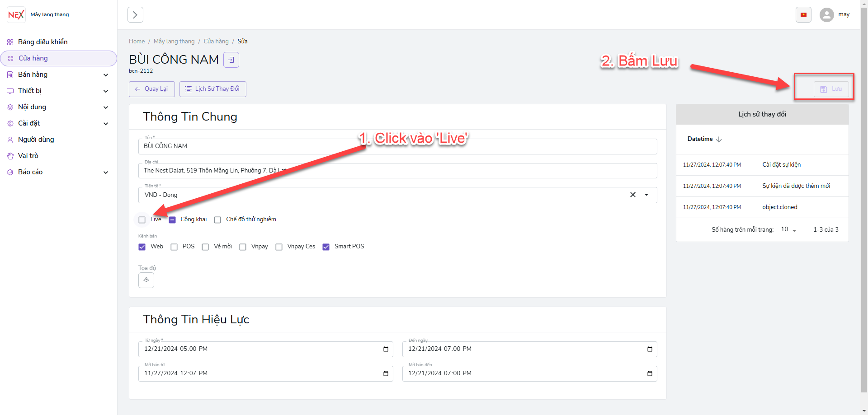Enable the Live checkbox
Screen dimensions: 868x415
(142, 220)
